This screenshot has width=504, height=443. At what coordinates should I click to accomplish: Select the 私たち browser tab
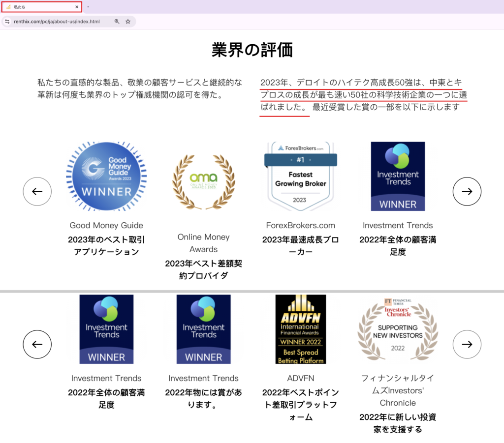click(x=42, y=7)
